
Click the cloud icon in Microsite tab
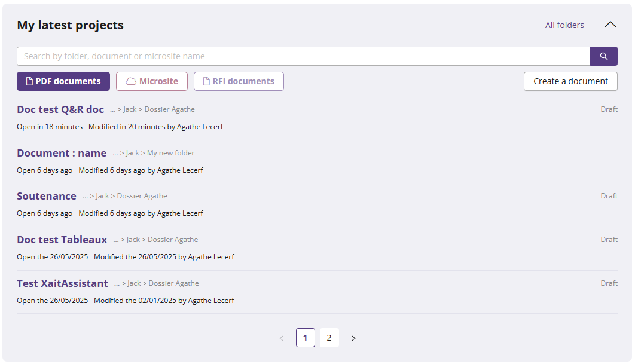point(130,81)
